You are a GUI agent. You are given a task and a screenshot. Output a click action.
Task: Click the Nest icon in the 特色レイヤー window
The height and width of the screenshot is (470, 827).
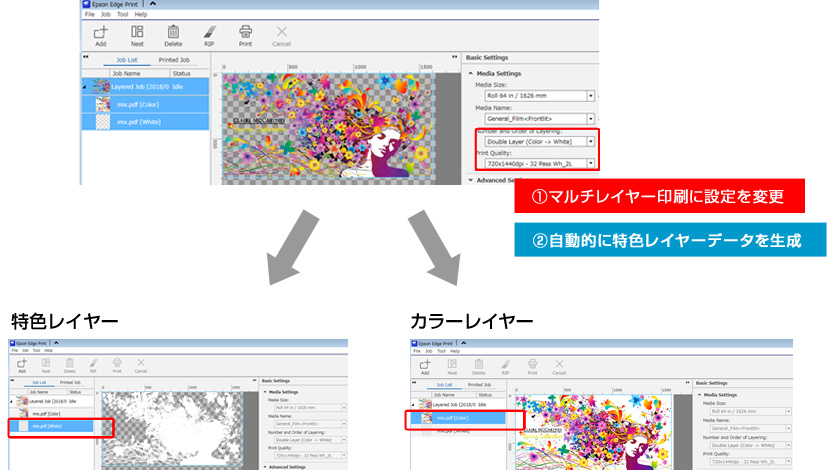click(x=46, y=363)
